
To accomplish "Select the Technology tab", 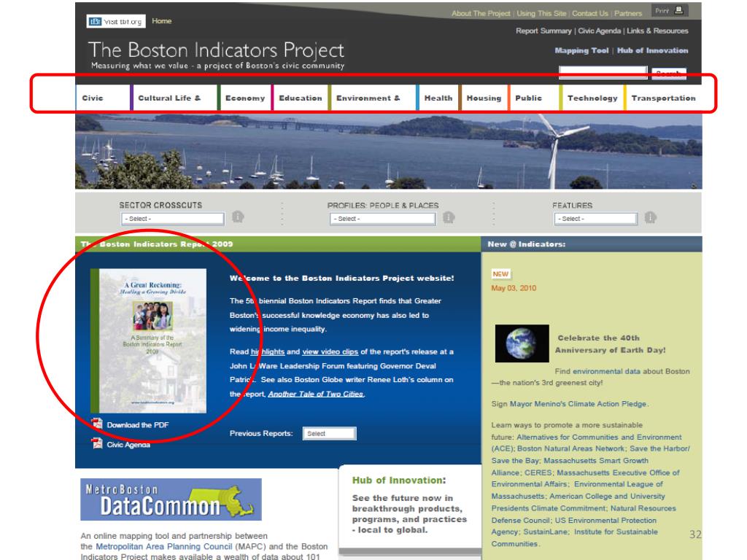I will [592, 98].
